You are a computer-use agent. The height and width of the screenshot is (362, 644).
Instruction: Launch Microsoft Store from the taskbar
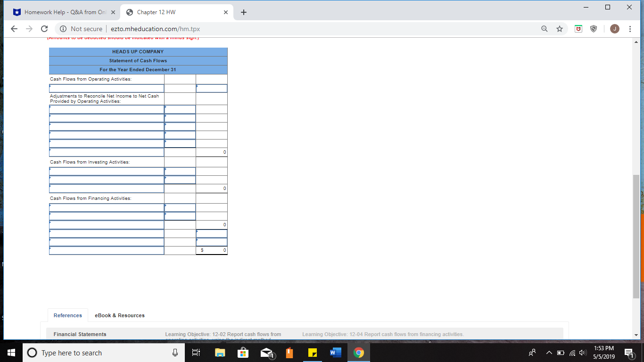[243, 353]
